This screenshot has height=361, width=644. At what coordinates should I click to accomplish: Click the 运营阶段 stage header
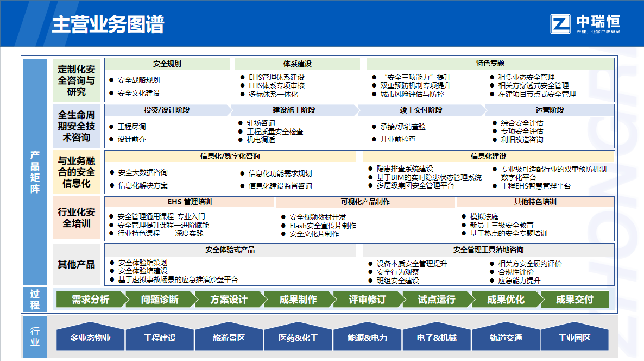[550, 110]
